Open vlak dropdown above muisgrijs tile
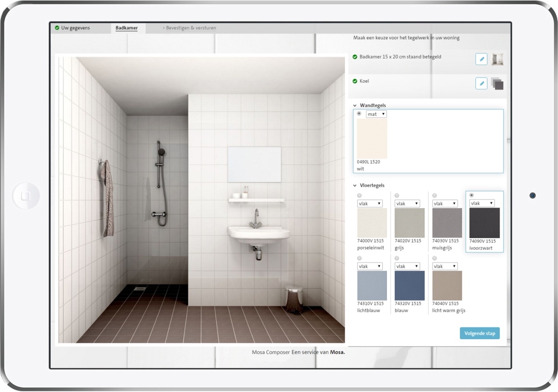 (445, 203)
